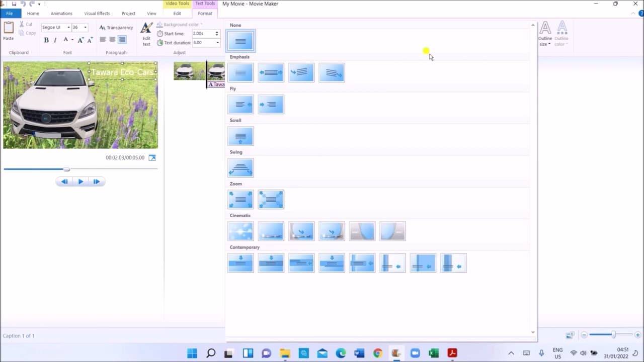This screenshot has width=644, height=362.
Task: Switch to the Home tab
Action: tap(33, 14)
